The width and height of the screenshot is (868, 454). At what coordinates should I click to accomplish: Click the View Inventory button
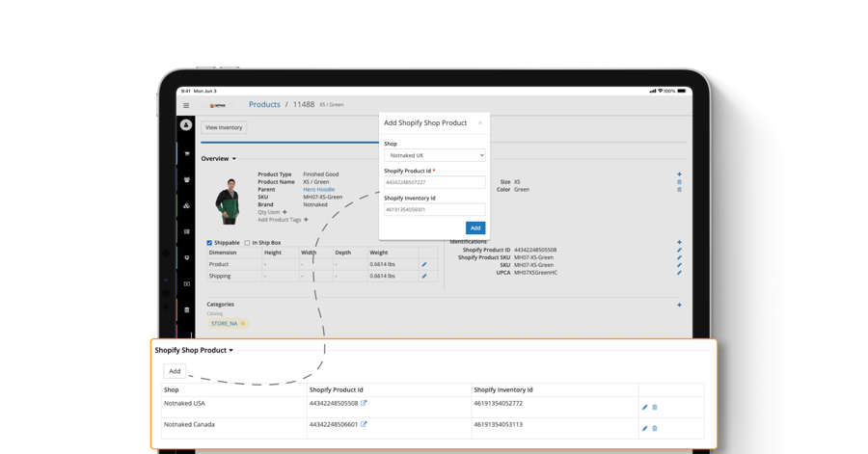click(224, 127)
